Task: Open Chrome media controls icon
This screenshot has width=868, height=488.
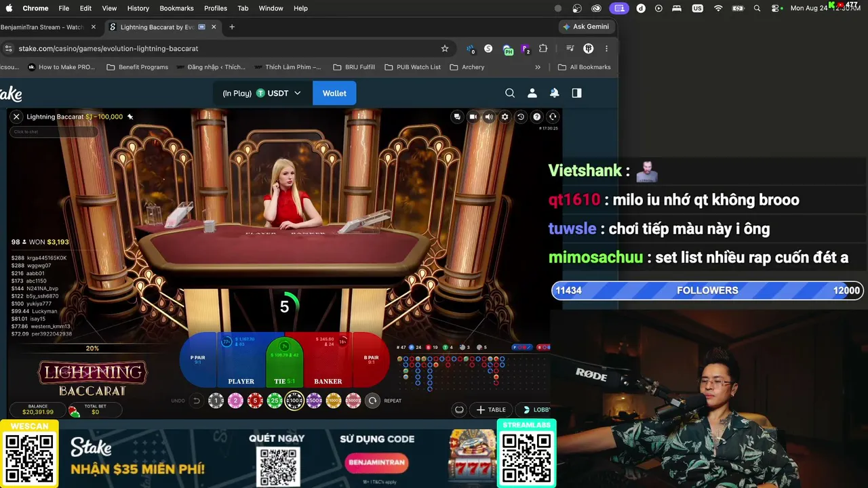Action: [570, 48]
